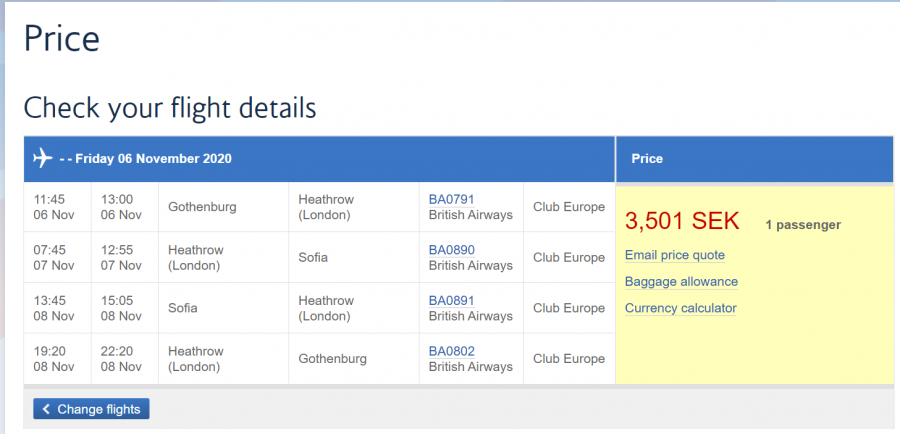This screenshot has height=434, width=900.
Task: Click the 11:45 departure time on 06 Nov
Action: coord(48,199)
